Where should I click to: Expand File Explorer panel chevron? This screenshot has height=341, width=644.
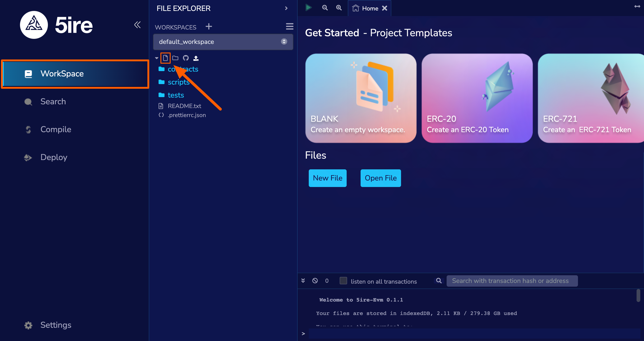[x=286, y=8]
